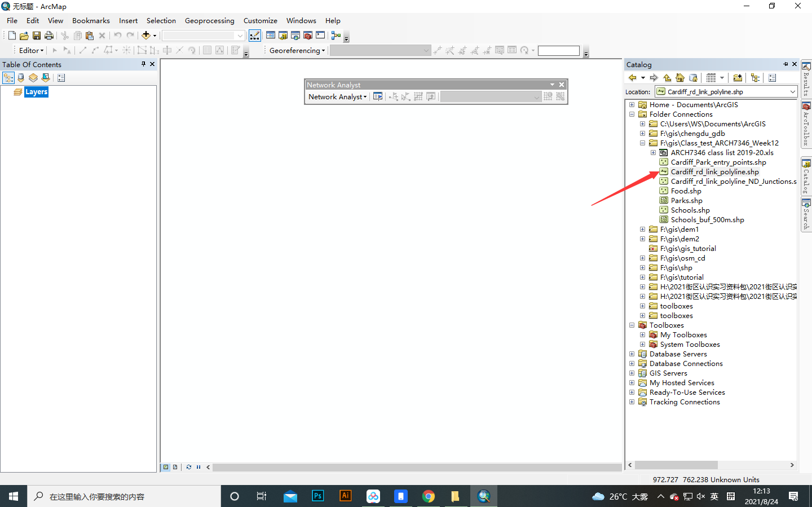The height and width of the screenshot is (507, 812).
Task: Toggle the Catalog auto-hide pin
Action: point(785,64)
